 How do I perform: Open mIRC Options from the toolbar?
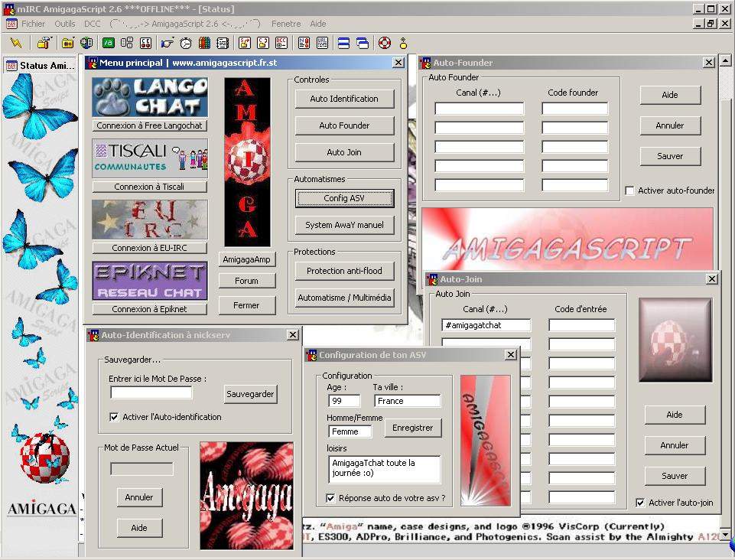coord(44,44)
